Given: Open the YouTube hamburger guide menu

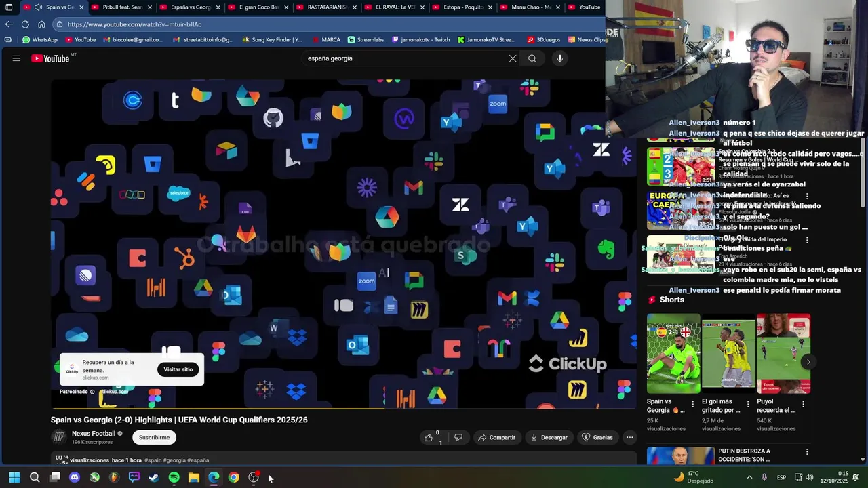Looking at the screenshot, I should [x=16, y=58].
